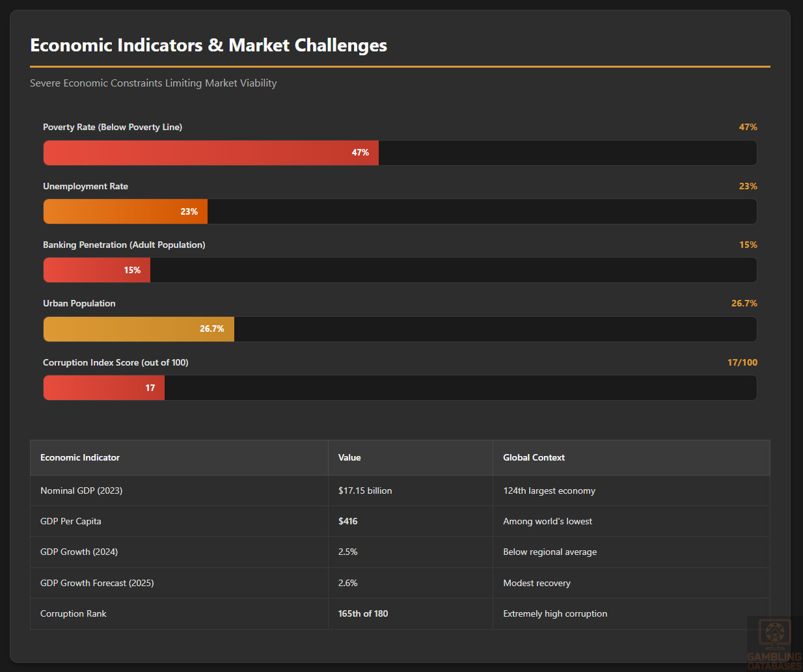Click the 165th of 180 corruption rank
The width and height of the screenshot is (803, 672).
pyautogui.click(x=363, y=614)
